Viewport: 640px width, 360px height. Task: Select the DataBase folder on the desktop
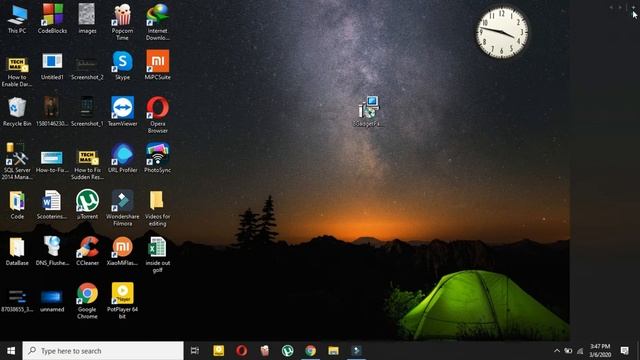pyautogui.click(x=17, y=251)
